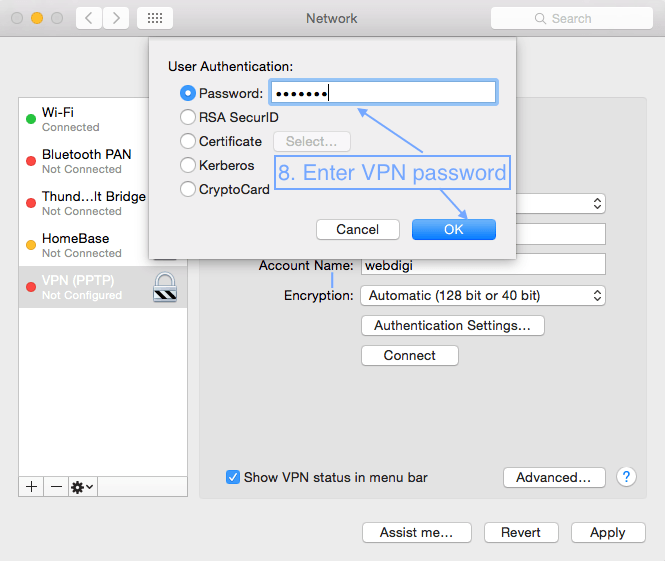Viewport: 665px width, 561px height.
Task: Focus the Password input field
Action: pyautogui.click(x=383, y=92)
